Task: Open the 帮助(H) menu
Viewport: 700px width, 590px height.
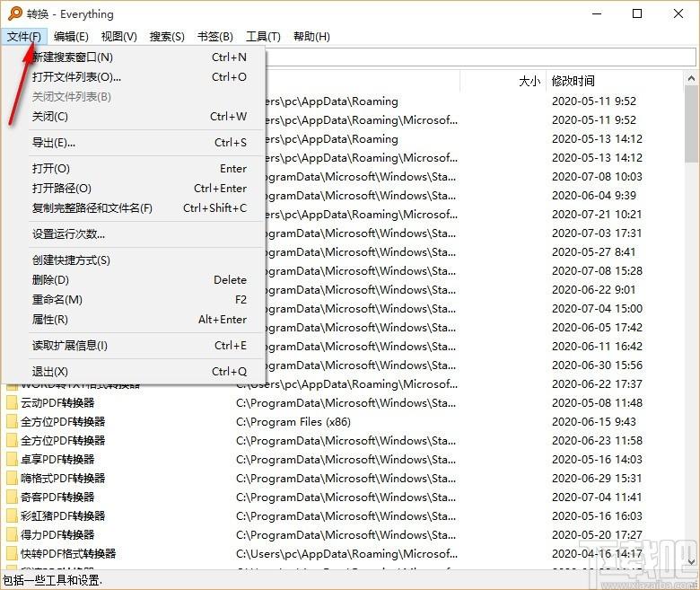Action: coord(311,37)
